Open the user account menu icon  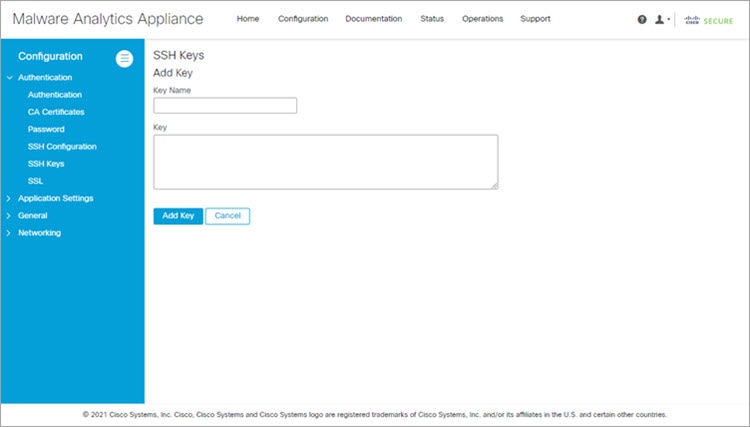coord(661,20)
